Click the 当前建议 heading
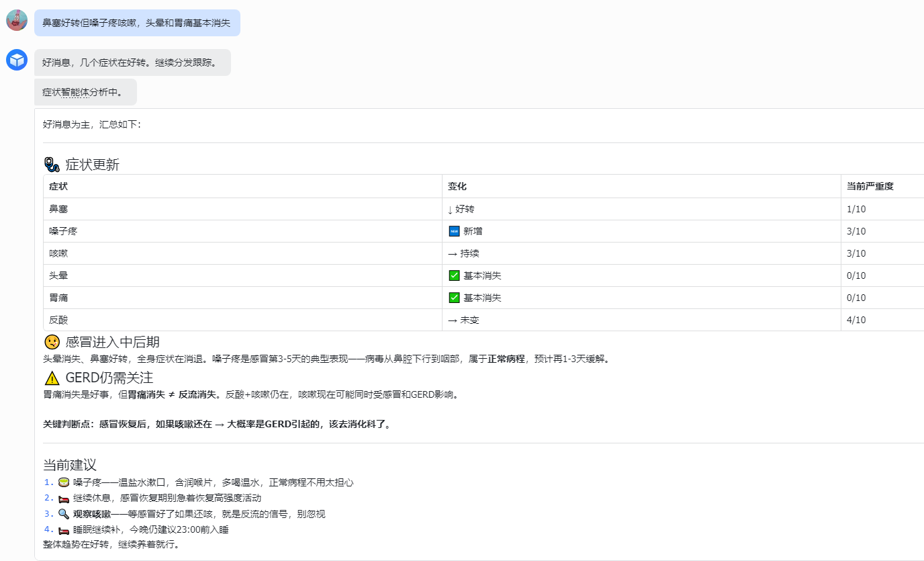Viewport: 924px width, 561px height. [x=70, y=465]
